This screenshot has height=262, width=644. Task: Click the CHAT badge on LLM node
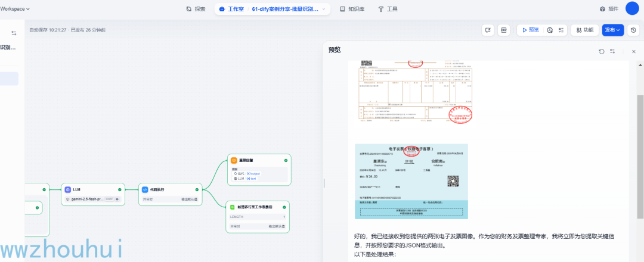pos(109,199)
